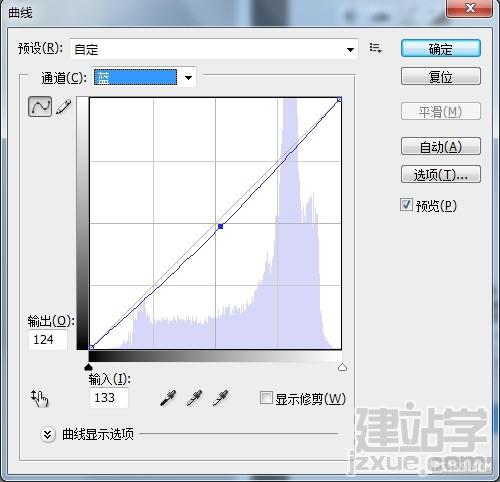Toggle the 预览(P) checkbox

tap(406, 205)
